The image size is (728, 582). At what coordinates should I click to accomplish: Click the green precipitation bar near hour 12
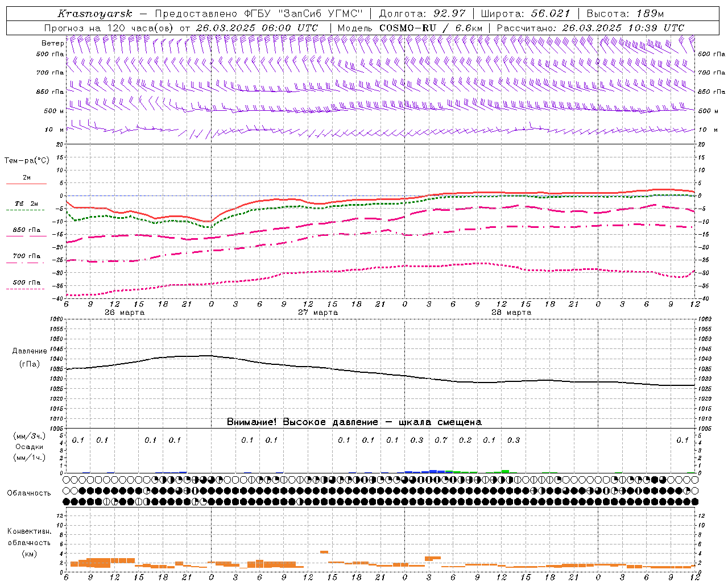505,471
